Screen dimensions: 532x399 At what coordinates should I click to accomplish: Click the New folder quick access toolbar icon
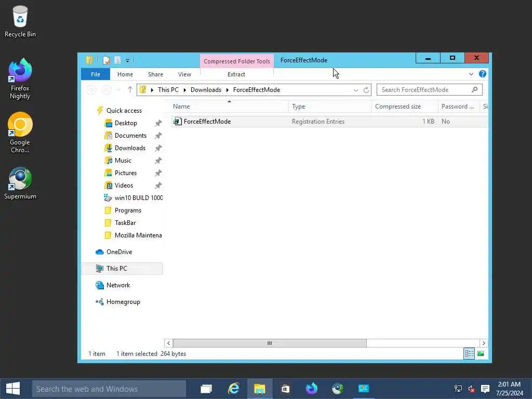[x=117, y=60]
